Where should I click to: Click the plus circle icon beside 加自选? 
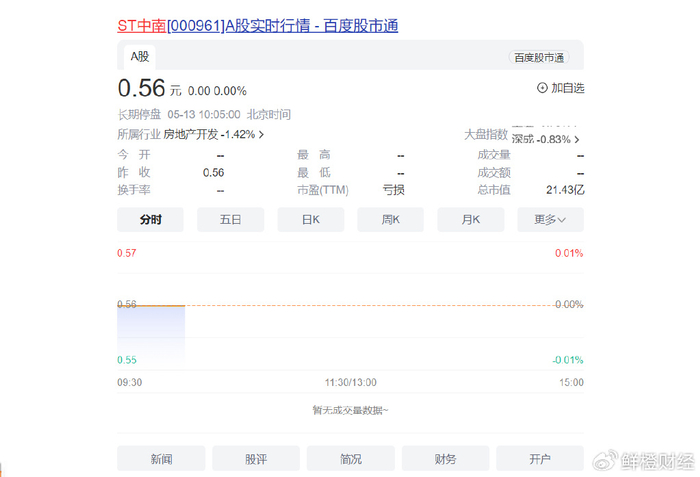pyautogui.click(x=542, y=88)
